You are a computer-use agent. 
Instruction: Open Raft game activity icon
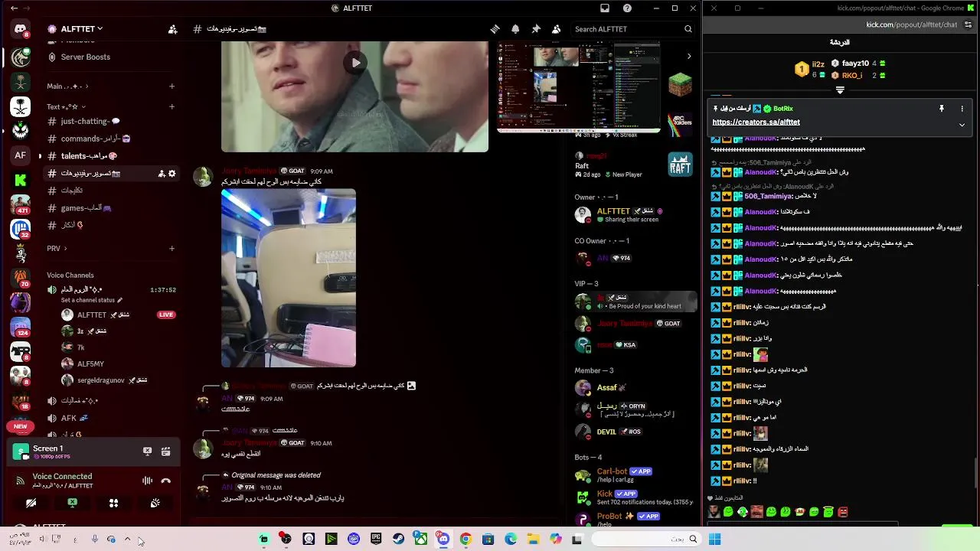[680, 165]
